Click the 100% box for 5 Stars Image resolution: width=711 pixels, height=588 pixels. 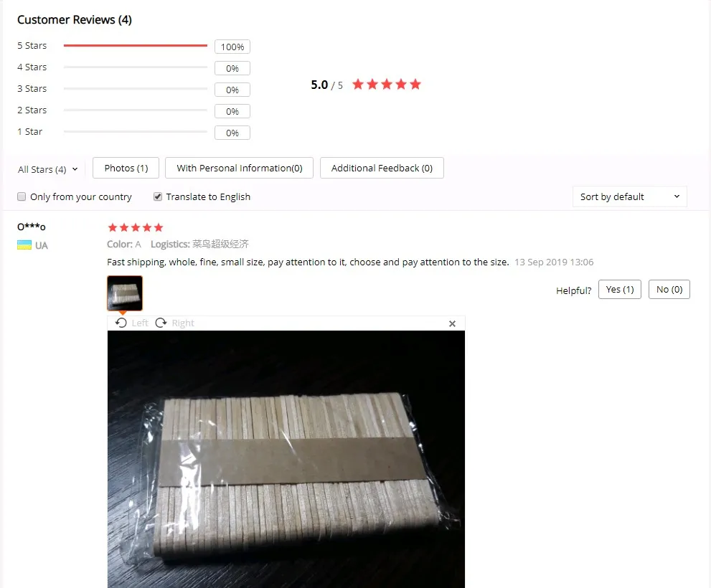click(x=232, y=47)
